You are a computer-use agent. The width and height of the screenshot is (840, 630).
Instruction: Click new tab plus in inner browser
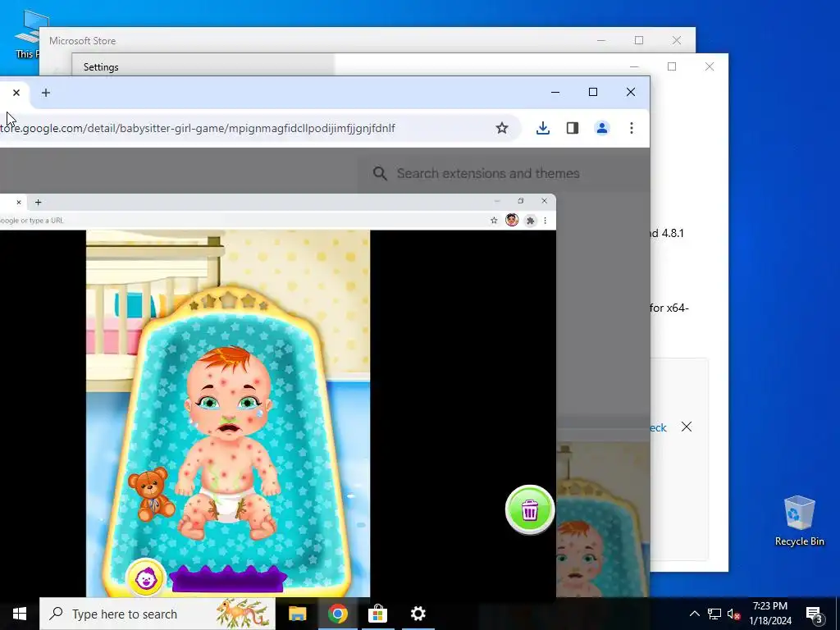38,202
